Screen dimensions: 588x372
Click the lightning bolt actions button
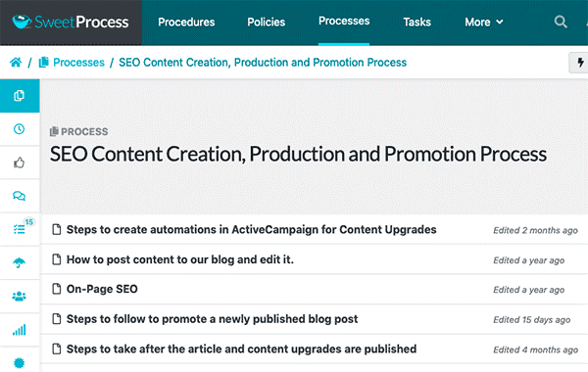click(579, 63)
